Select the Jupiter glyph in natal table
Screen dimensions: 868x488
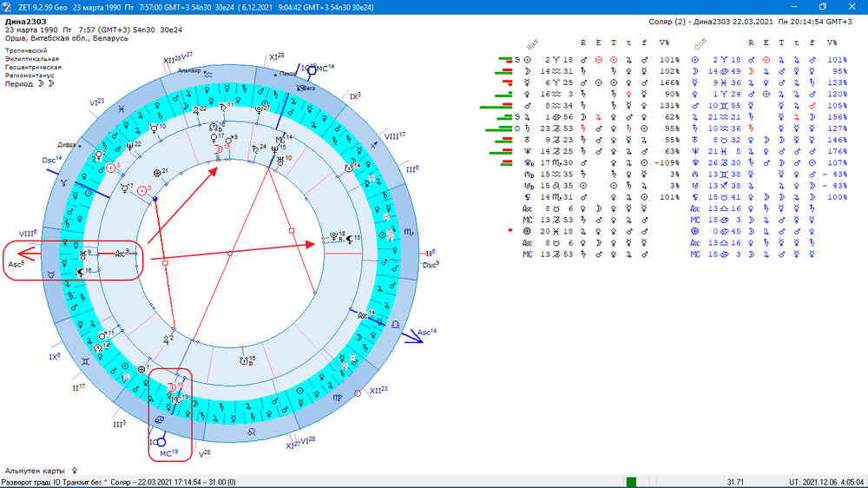pyautogui.click(x=528, y=117)
